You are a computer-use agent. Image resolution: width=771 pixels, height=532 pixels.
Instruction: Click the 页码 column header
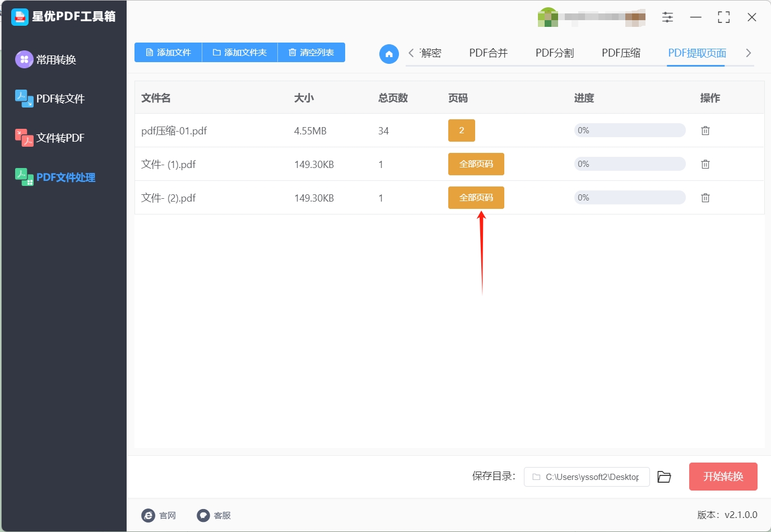[458, 98]
